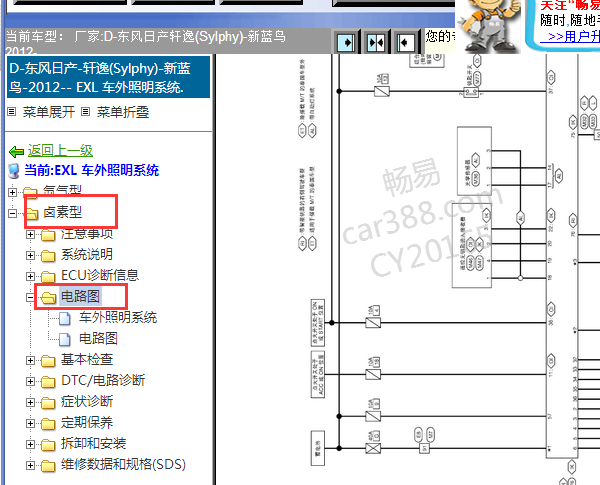Viewport: 600px width, 485px height.
Task: Click the 菜单展开 menu icon
Action: point(12,112)
